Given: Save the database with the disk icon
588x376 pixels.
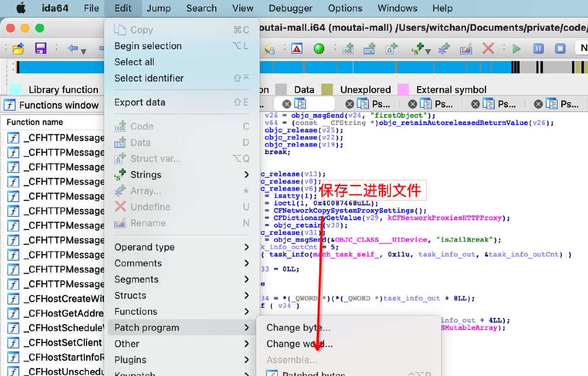Looking at the screenshot, I should tap(41, 47).
